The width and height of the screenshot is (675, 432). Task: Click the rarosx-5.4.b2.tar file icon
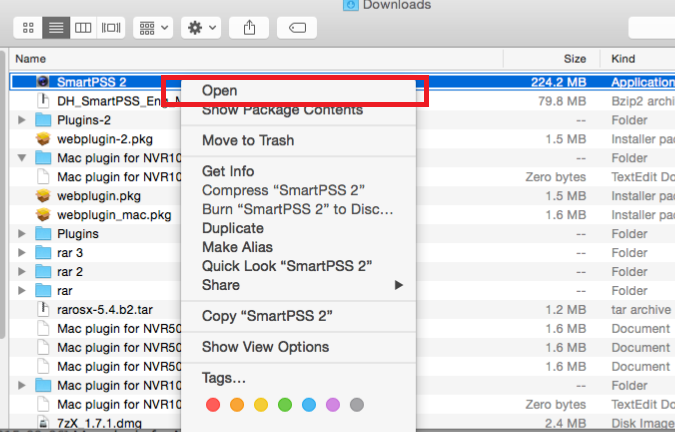[43, 309]
